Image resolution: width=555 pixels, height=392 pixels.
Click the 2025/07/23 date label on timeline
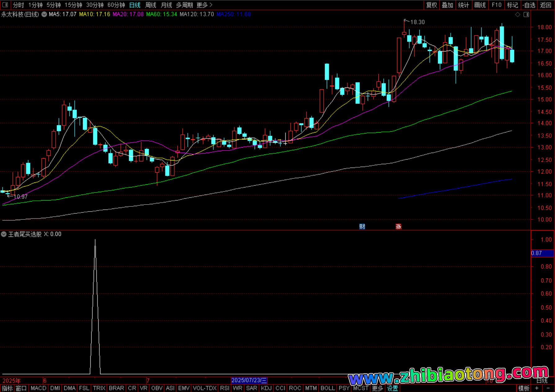tap(249, 380)
